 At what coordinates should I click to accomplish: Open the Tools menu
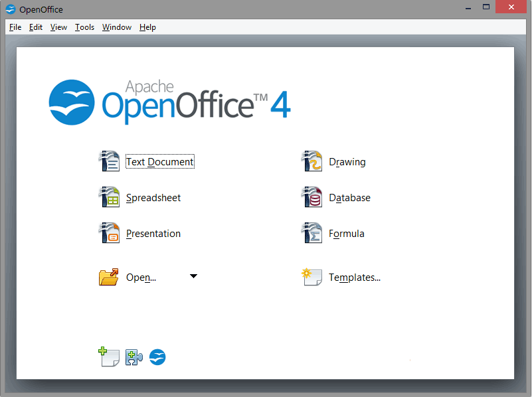(84, 27)
